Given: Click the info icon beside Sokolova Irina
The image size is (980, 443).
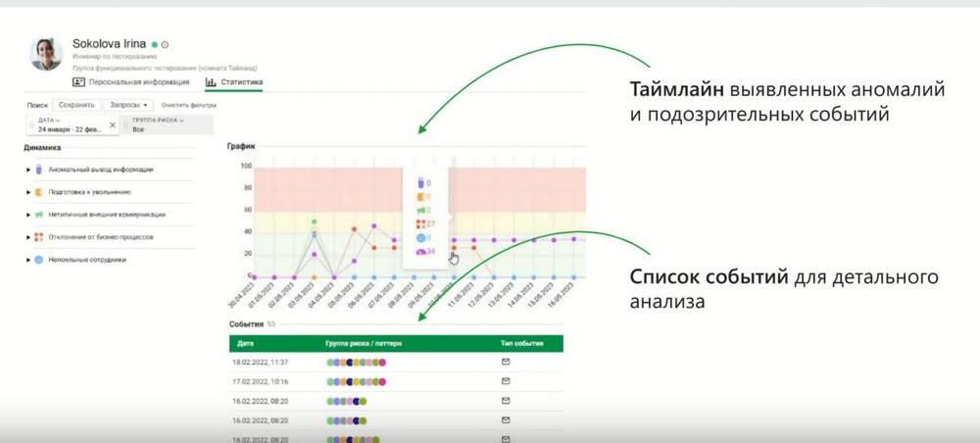Looking at the screenshot, I should pyautogui.click(x=165, y=45).
